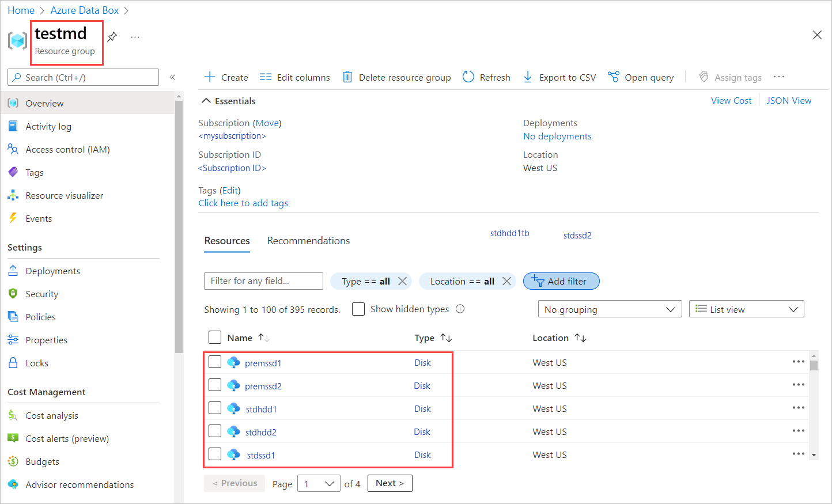Open the List view dropdown
832x504 pixels.
coord(746,309)
